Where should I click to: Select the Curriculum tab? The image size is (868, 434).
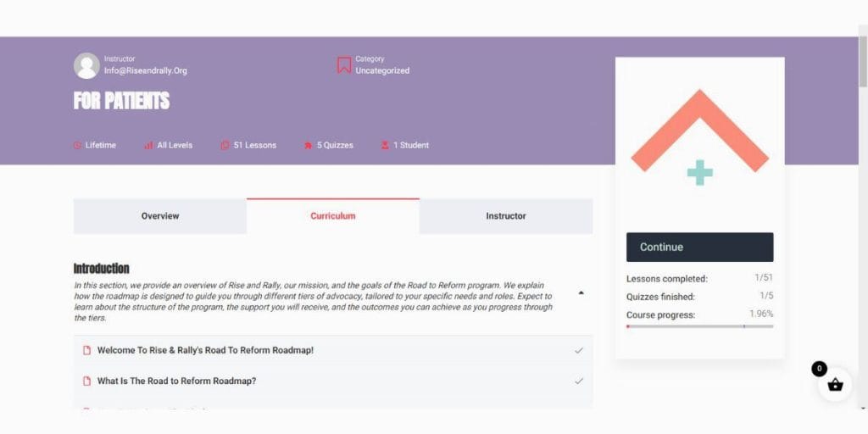tap(333, 216)
